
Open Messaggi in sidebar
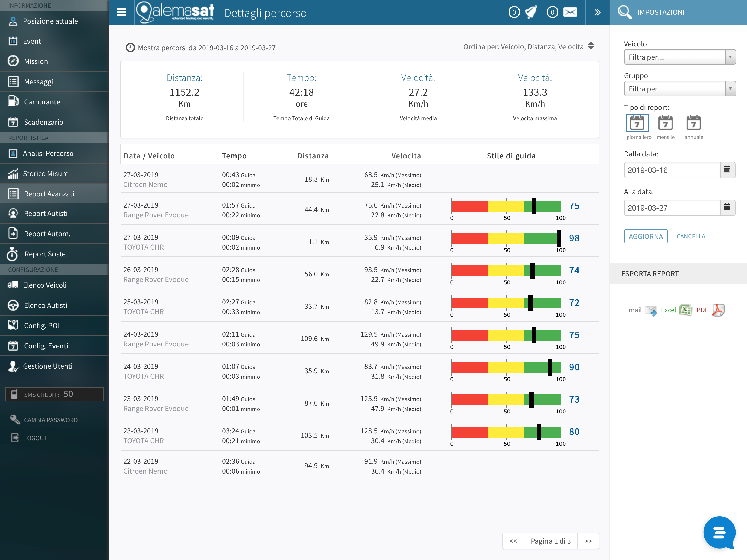54,81
